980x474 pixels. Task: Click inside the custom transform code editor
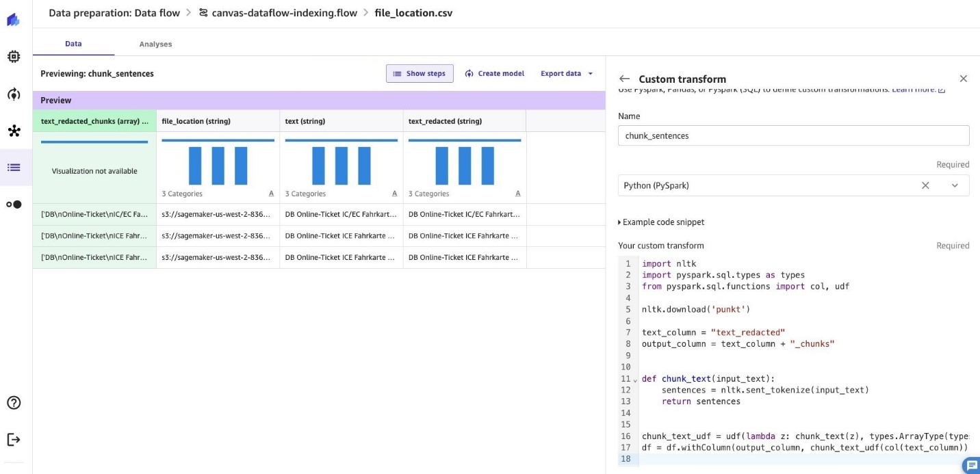coord(793,361)
